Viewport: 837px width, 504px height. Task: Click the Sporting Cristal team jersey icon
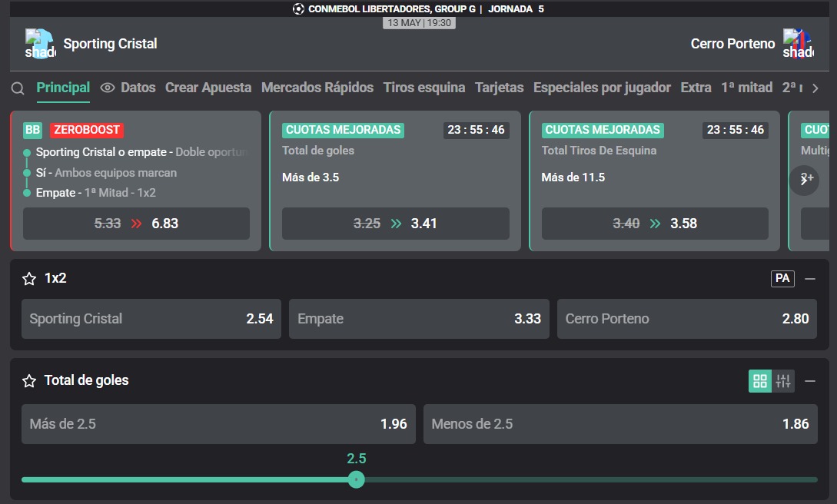point(40,44)
